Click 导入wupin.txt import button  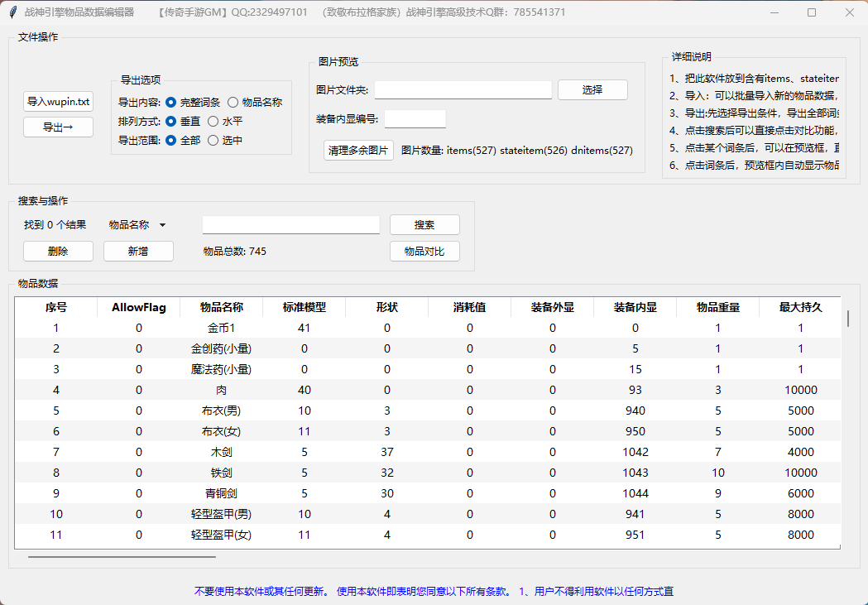(58, 102)
